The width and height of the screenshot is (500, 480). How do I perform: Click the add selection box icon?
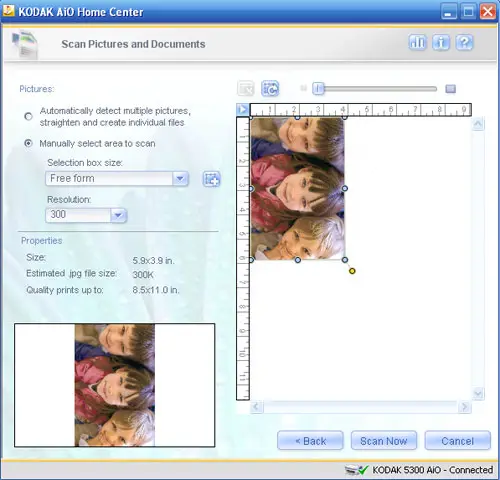[x=212, y=179]
